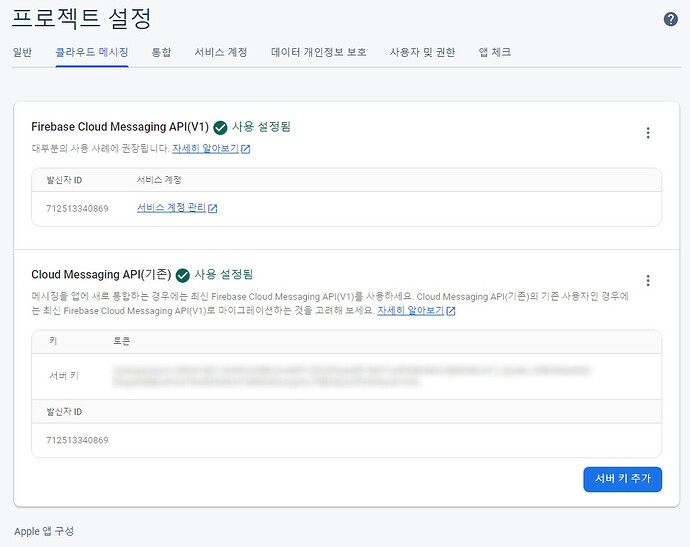Click the 프로젝트 설정 page title
Screen dimensions: 690x547
(81, 18)
